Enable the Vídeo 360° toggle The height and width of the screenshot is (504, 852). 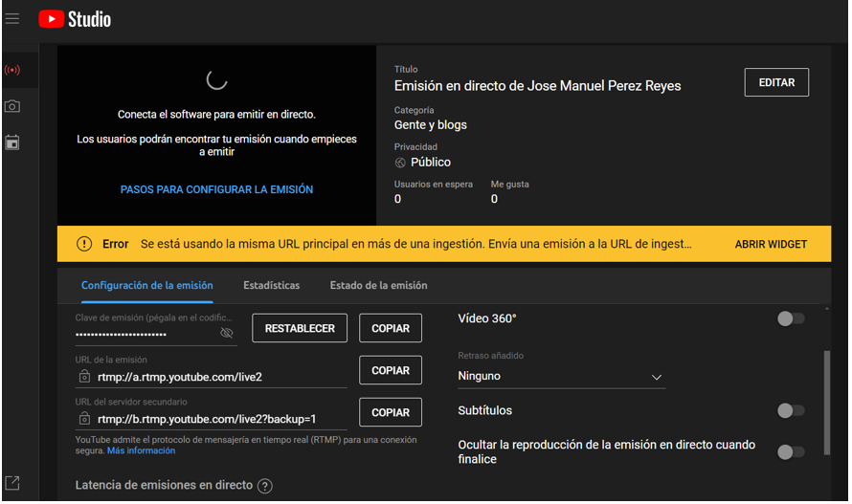(x=791, y=318)
